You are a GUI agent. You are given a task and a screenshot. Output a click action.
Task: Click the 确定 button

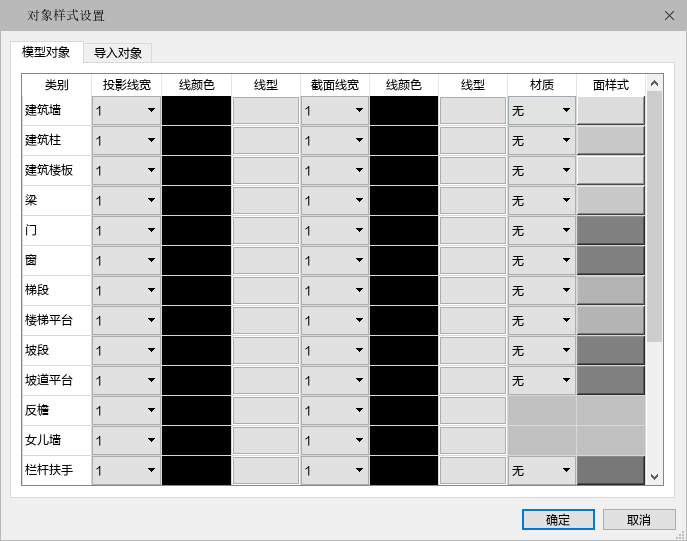point(558,520)
